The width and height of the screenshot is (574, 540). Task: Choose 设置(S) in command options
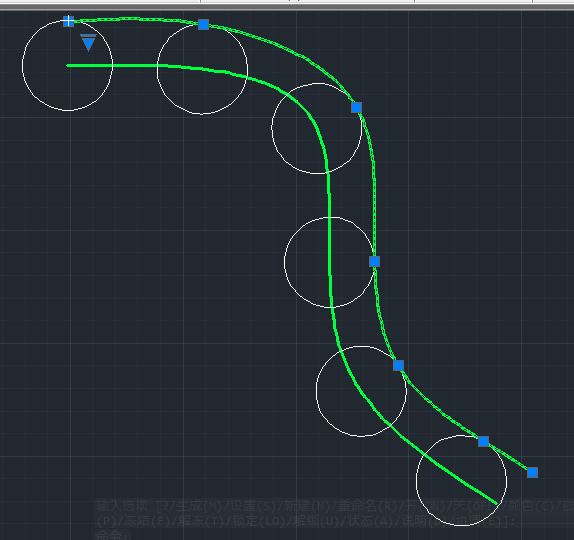pos(253,506)
